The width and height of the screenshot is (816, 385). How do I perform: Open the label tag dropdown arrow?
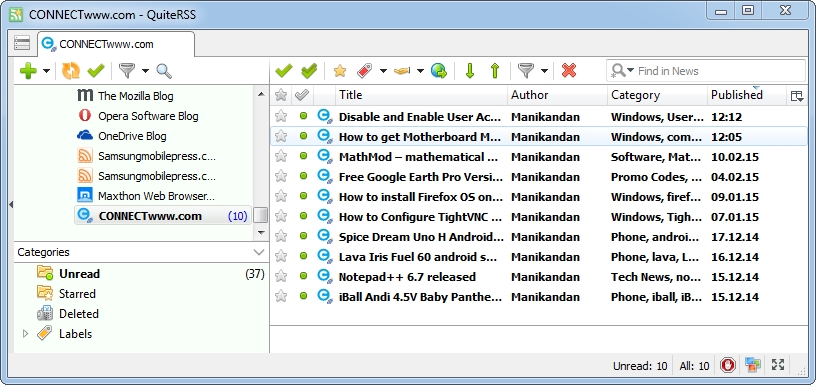click(383, 71)
